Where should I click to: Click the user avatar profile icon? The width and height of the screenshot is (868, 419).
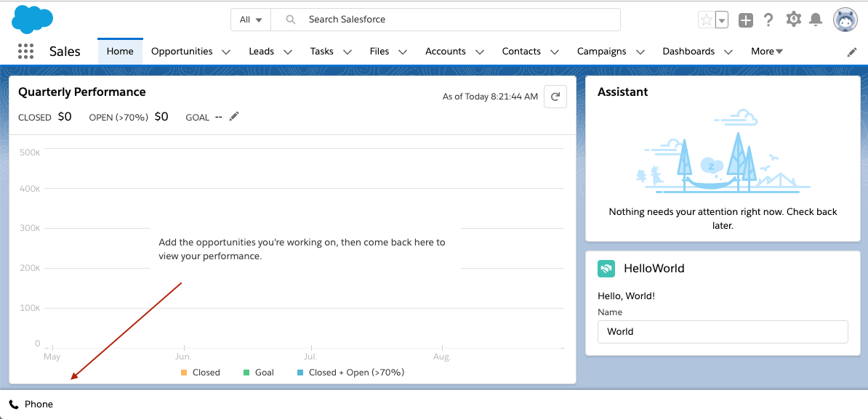tap(845, 20)
